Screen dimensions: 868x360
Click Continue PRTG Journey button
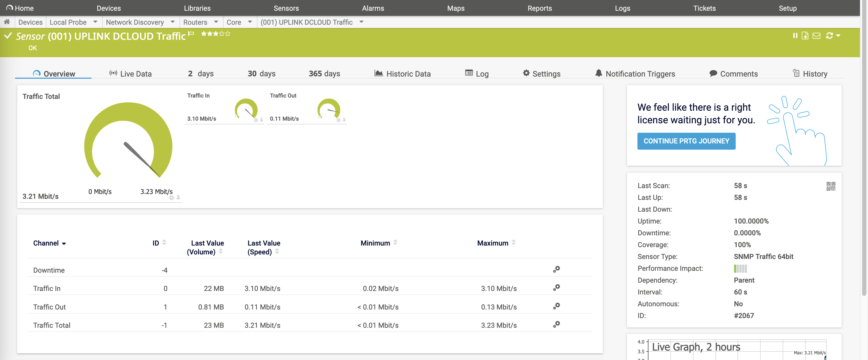[686, 141]
